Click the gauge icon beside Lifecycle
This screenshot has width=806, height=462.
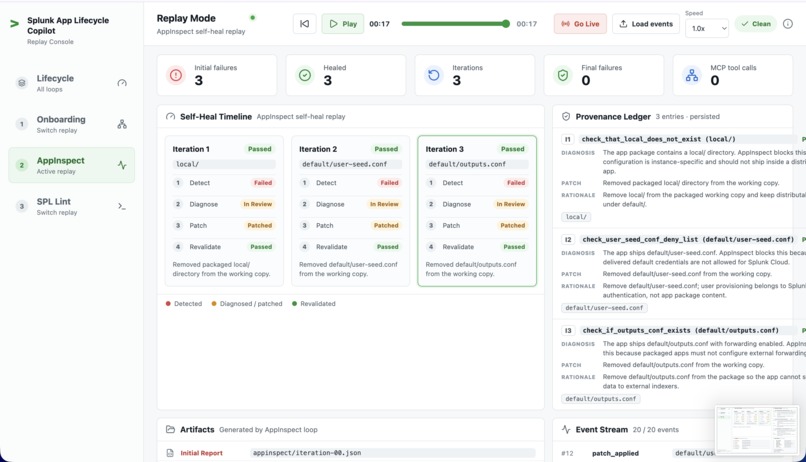[122, 83]
